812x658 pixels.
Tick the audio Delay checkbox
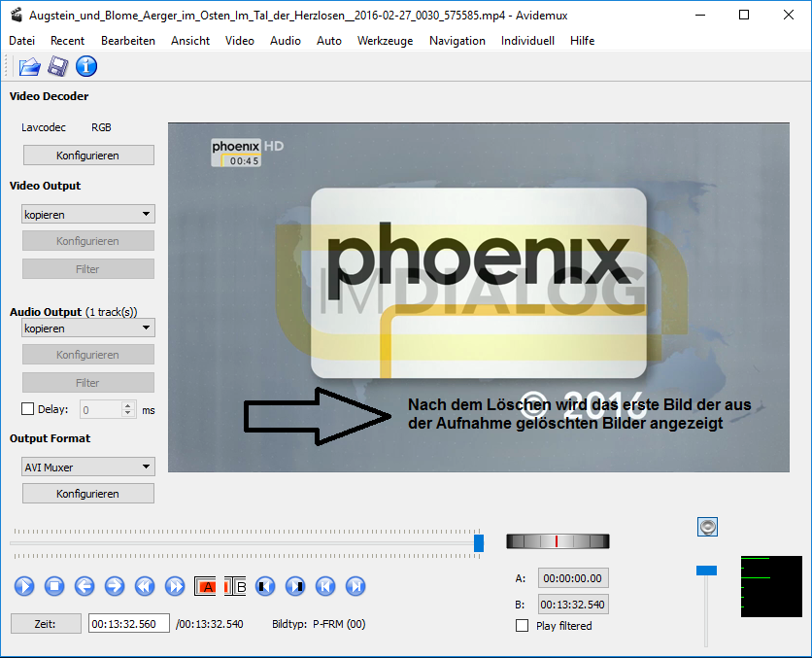tap(27, 410)
